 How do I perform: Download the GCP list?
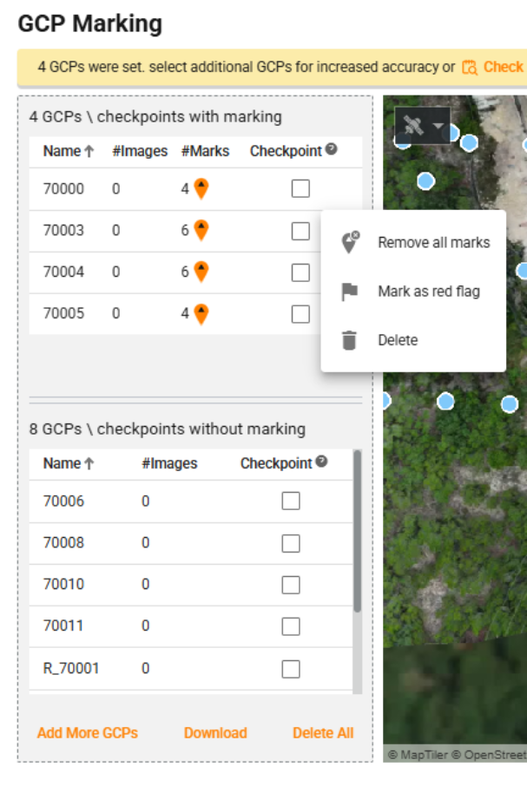tap(215, 733)
